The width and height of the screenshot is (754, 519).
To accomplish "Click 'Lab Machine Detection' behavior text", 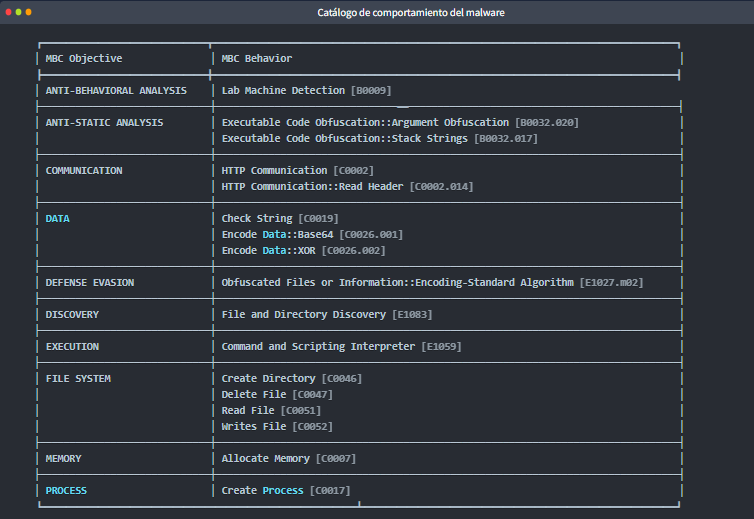I will (x=283, y=90).
